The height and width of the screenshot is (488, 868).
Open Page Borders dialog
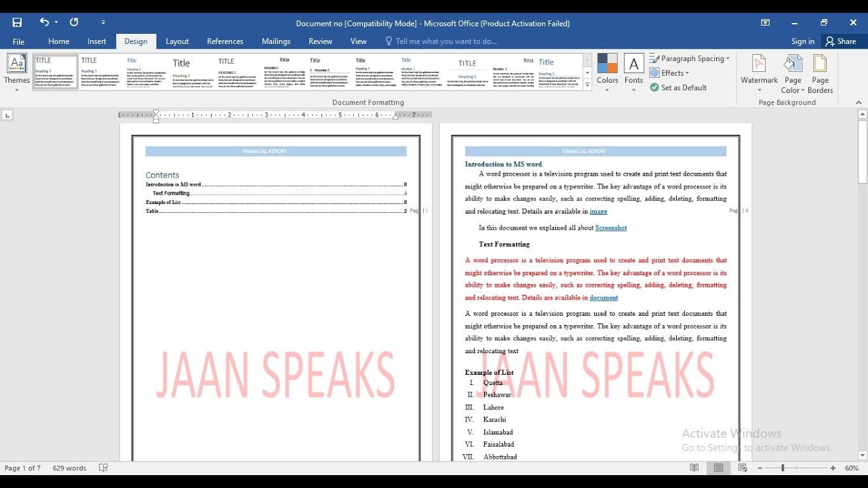point(820,73)
